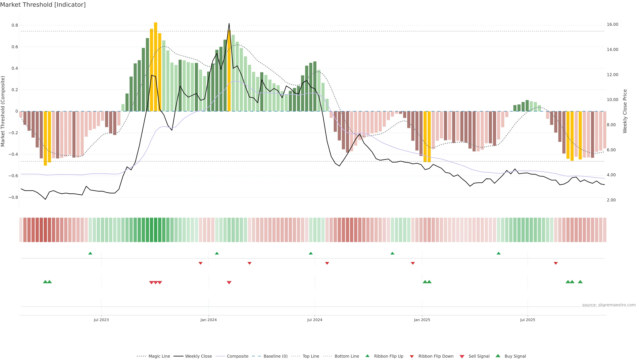Viewport: 644px width, 362px height.
Task: Click Buy Signal legend marker
Action: click(x=498, y=356)
